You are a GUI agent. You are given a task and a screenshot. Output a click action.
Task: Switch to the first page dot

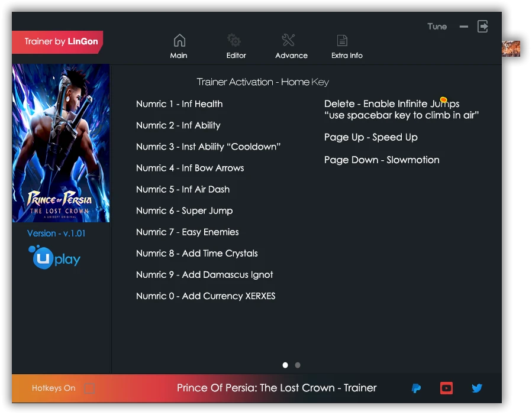285,365
